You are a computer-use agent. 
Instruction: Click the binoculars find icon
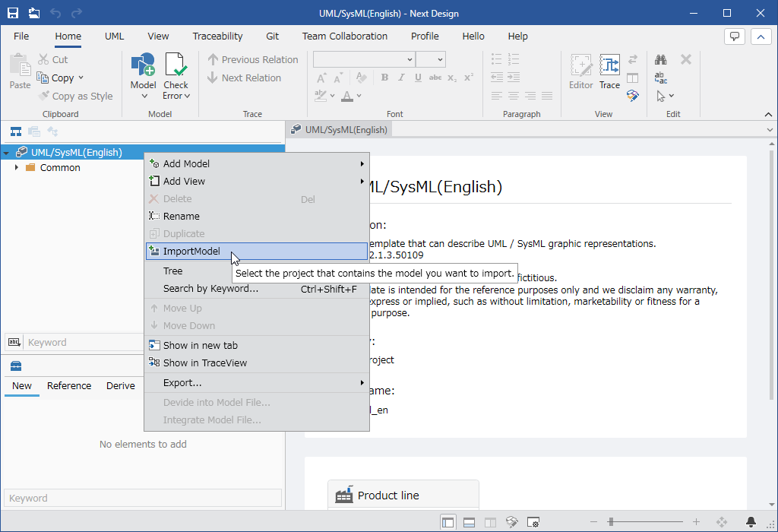[660, 59]
